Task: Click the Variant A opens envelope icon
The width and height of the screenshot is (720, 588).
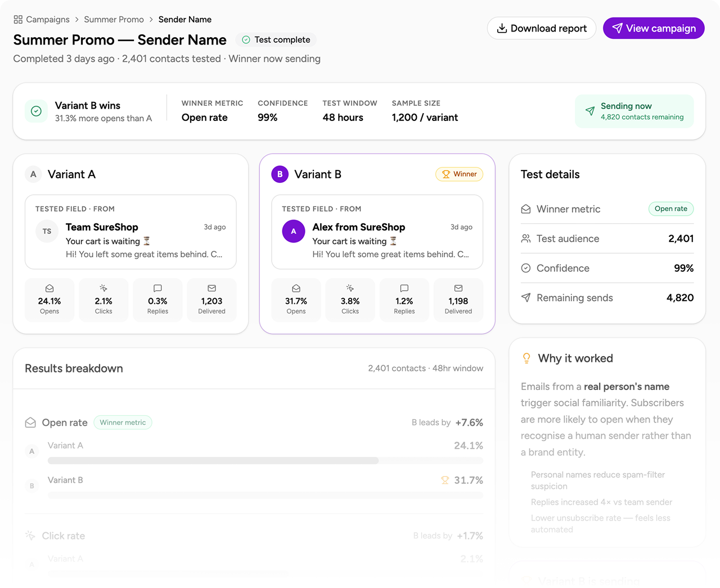Action: pyautogui.click(x=49, y=288)
